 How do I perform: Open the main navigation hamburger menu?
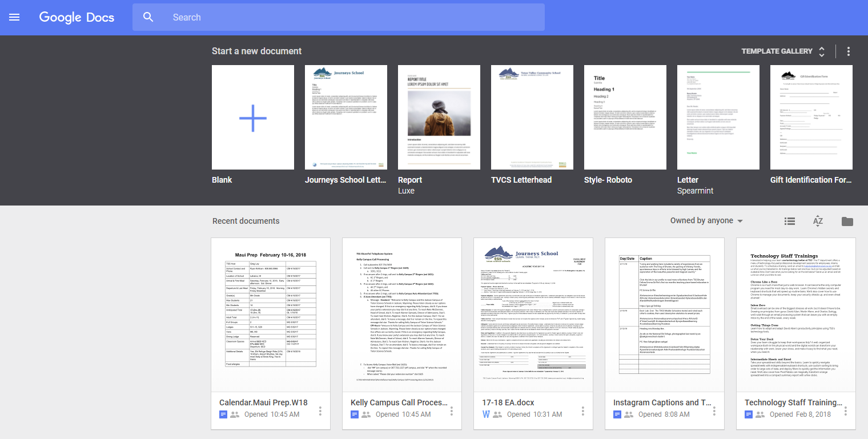click(x=14, y=17)
